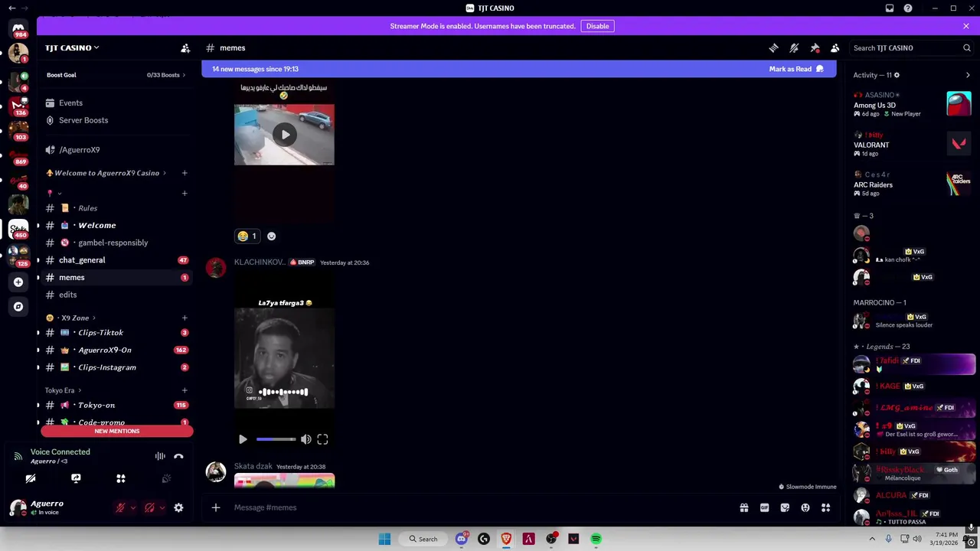
Task: Open Direct Messages home icon
Action: tap(18, 28)
